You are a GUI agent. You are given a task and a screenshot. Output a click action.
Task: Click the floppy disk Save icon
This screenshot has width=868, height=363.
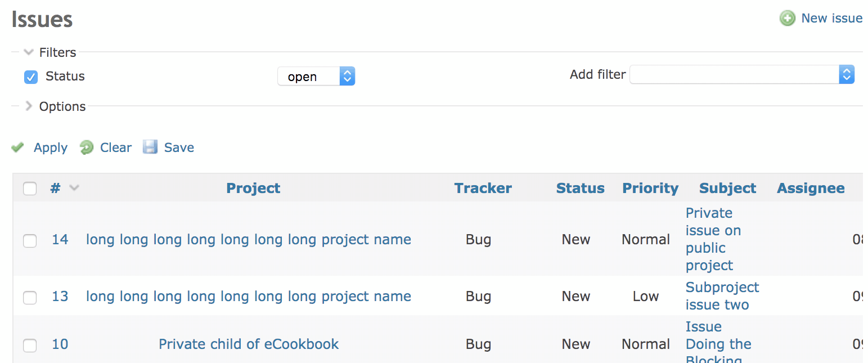point(150,147)
